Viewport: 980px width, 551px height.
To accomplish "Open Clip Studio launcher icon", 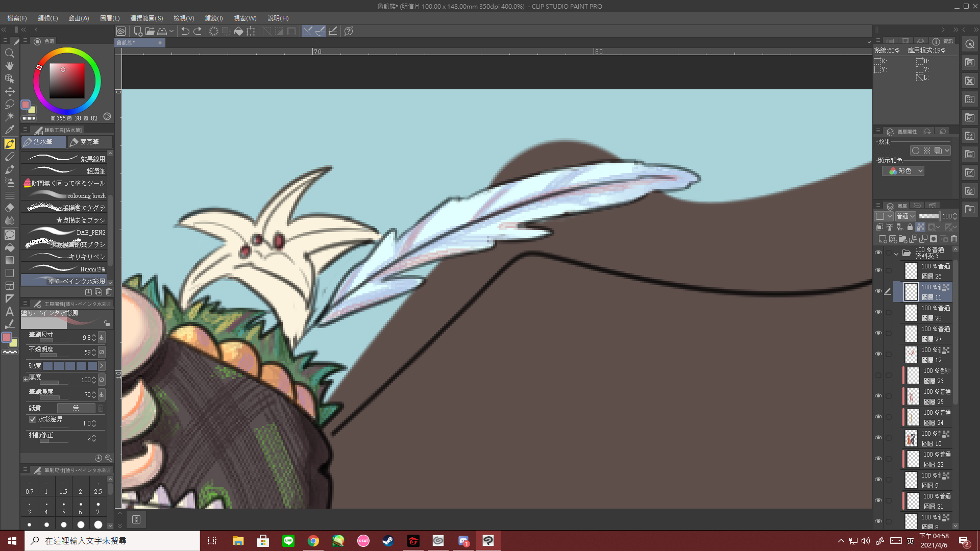I will (121, 31).
